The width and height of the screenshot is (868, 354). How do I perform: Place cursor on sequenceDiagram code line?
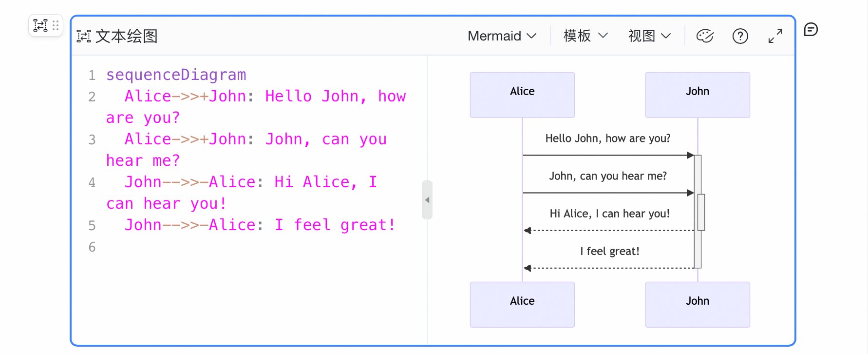click(x=176, y=75)
